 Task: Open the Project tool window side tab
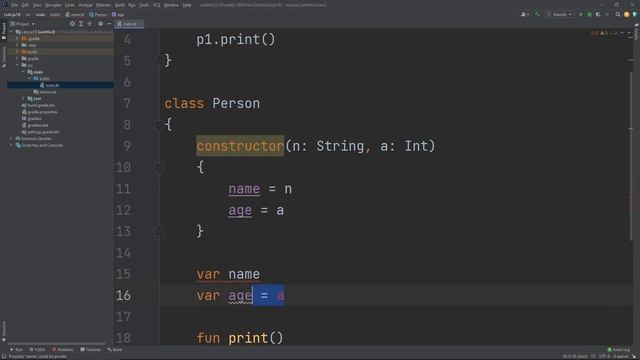click(3, 31)
